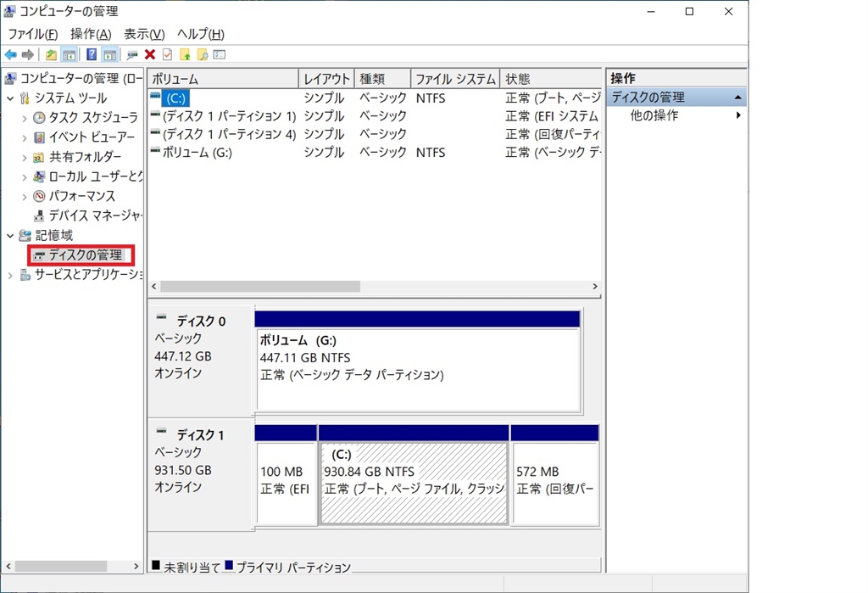Open the ヘルプ(H) menu
This screenshot has width=868, height=593.
tap(200, 35)
